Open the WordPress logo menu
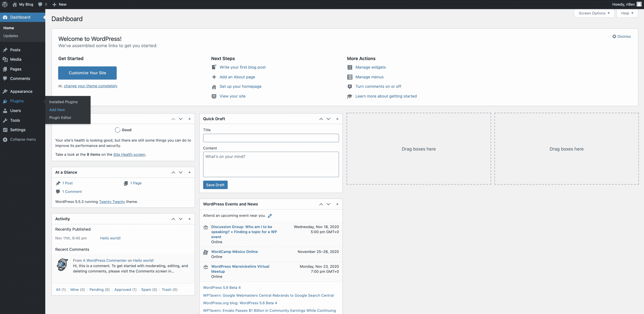Image resolution: width=644 pixels, height=314 pixels. coord(5,4)
